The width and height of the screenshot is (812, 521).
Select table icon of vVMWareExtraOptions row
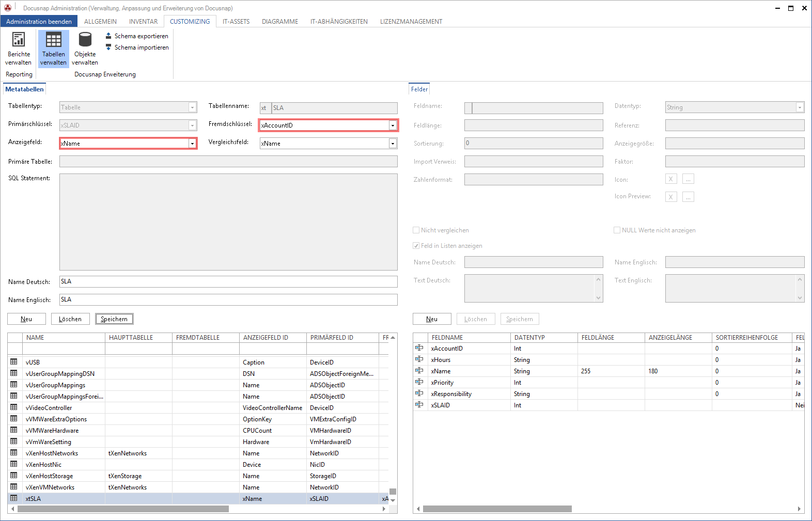(14, 419)
